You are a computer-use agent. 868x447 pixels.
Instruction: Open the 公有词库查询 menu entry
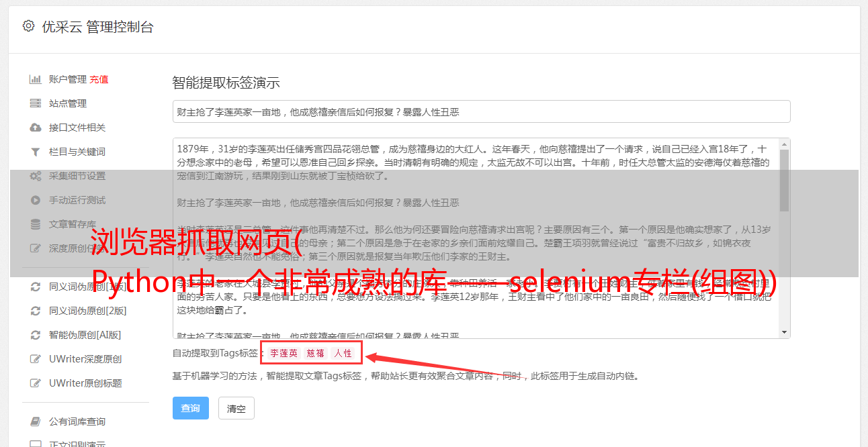pyautogui.click(x=77, y=421)
